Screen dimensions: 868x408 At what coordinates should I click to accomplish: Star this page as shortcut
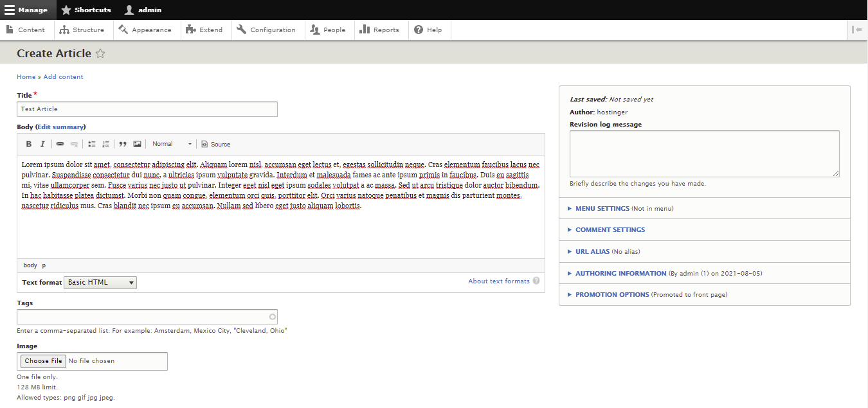click(x=100, y=54)
